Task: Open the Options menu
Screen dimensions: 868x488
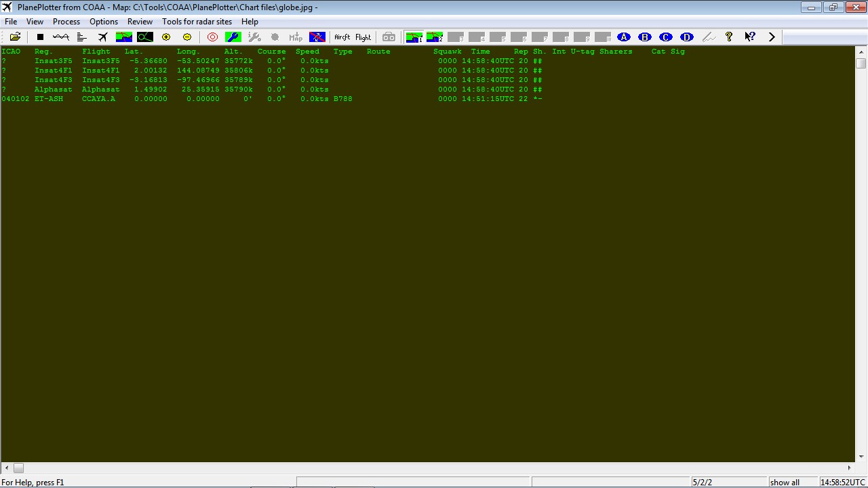Action: (103, 21)
